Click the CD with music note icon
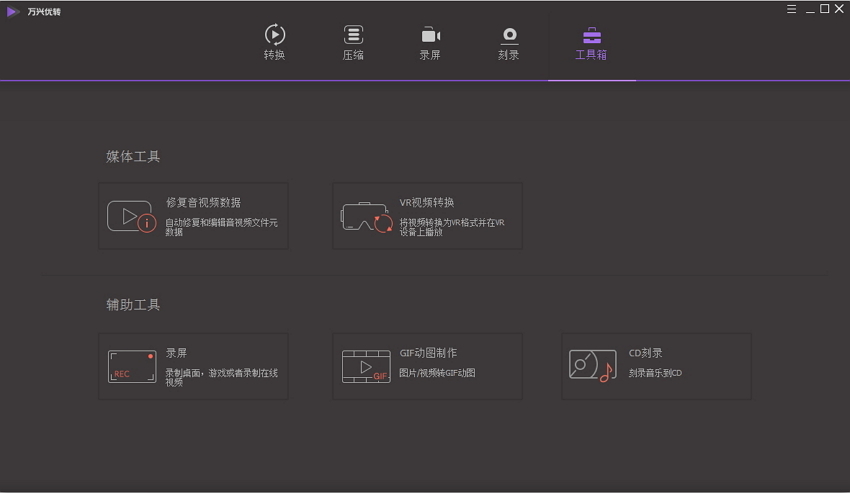This screenshot has height=493, width=850. tap(592, 366)
